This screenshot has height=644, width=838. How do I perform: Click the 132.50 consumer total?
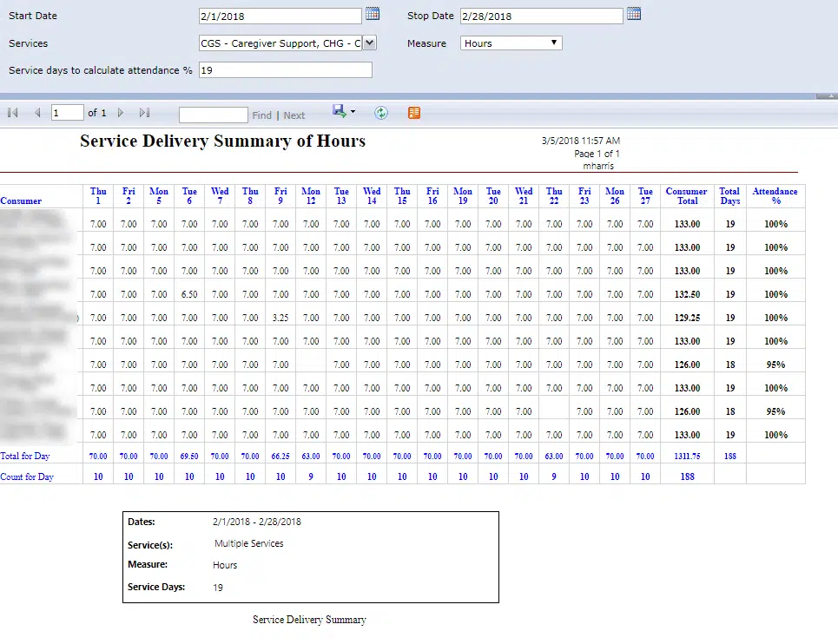pos(687,294)
